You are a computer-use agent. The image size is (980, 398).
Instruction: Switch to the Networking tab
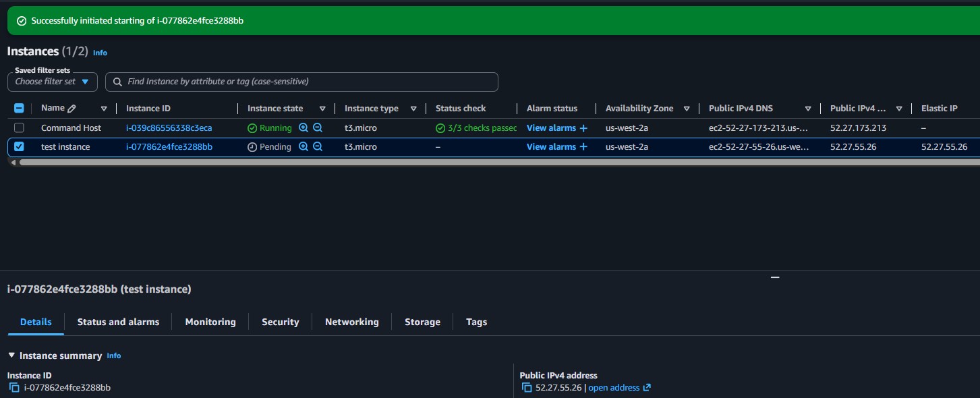point(351,322)
